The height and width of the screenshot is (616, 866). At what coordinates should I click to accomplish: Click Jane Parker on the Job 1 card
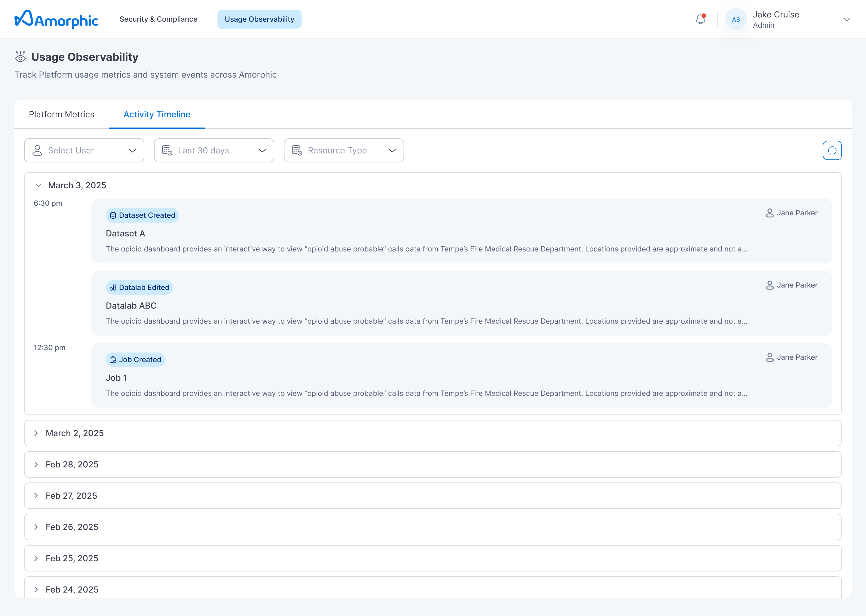797,357
